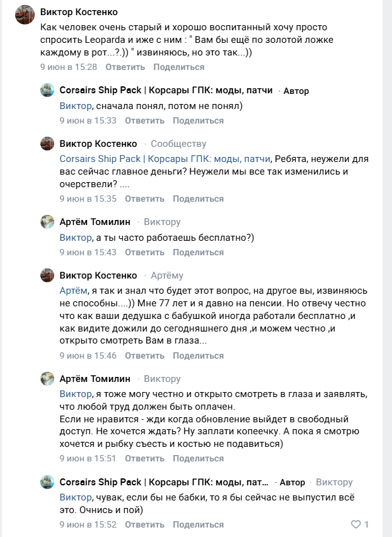The image size is (392, 537).
Task: Open Артём Томилин's avatar at 15:43 reply
Action: (x=47, y=222)
